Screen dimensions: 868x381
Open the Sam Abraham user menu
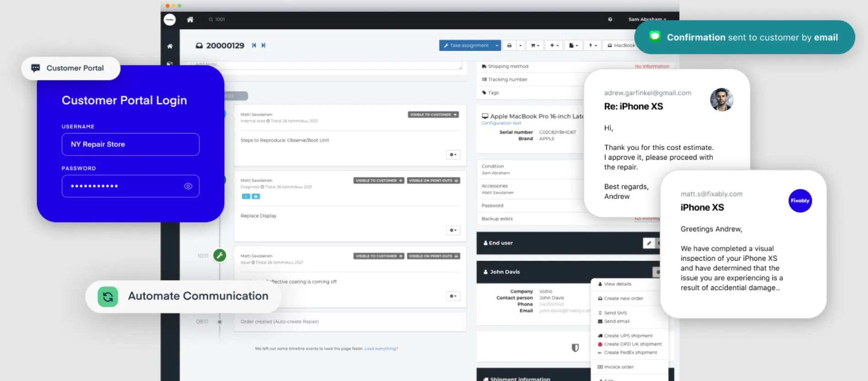pyautogui.click(x=647, y=19)
